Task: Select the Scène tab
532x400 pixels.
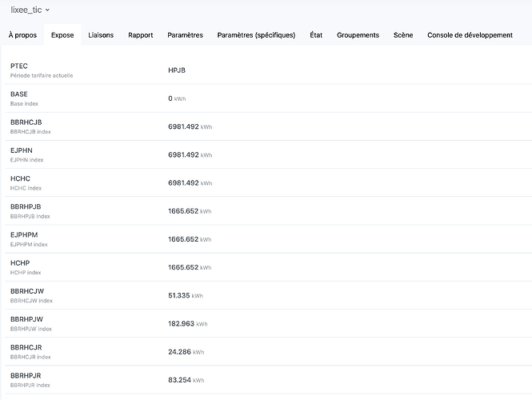Action: tap(403, 35)
